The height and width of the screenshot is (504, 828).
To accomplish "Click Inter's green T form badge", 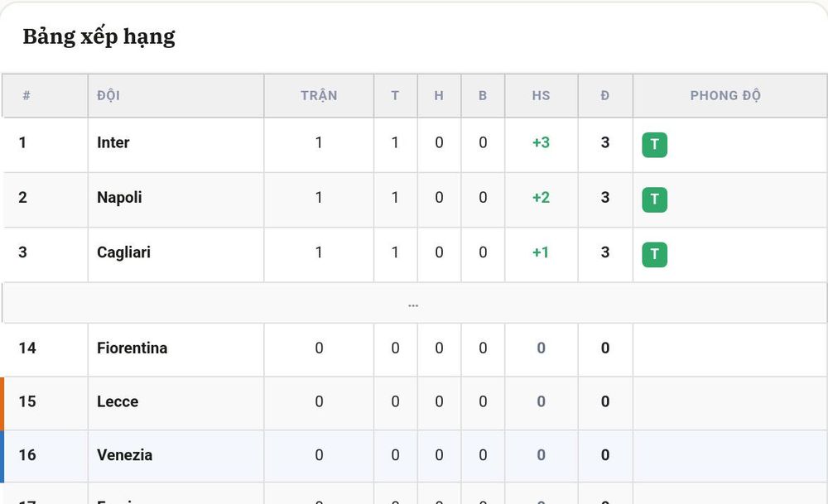I will pos(654,145).
